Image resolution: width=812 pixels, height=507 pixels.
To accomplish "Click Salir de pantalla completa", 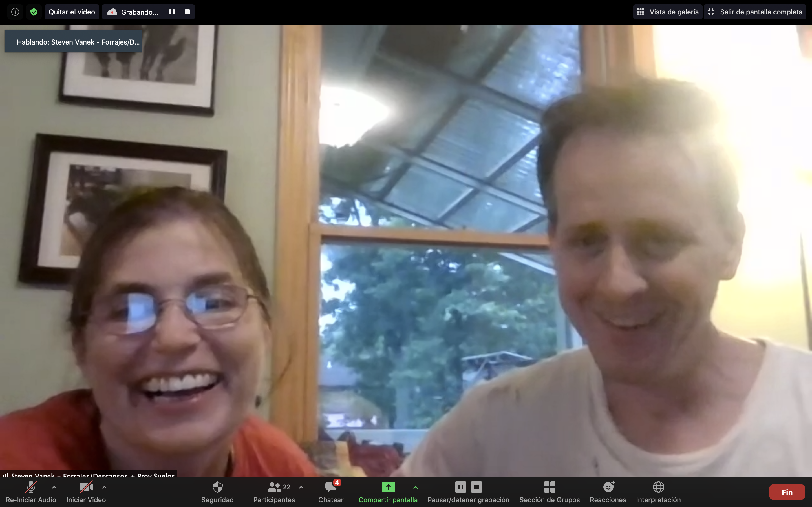I will 755,12.
